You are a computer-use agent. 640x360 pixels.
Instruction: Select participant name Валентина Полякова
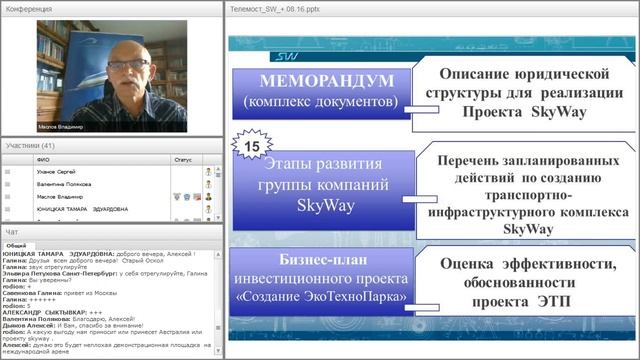tap(64, 184)
